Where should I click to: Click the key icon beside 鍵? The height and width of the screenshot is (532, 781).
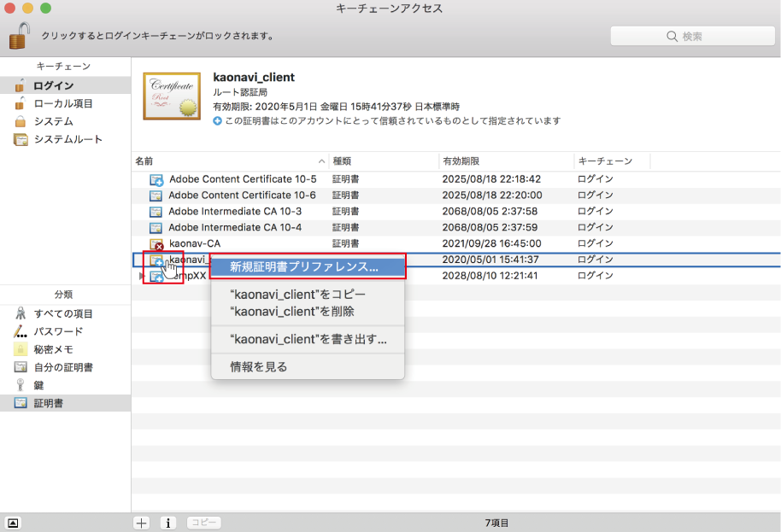pos(21,384)
